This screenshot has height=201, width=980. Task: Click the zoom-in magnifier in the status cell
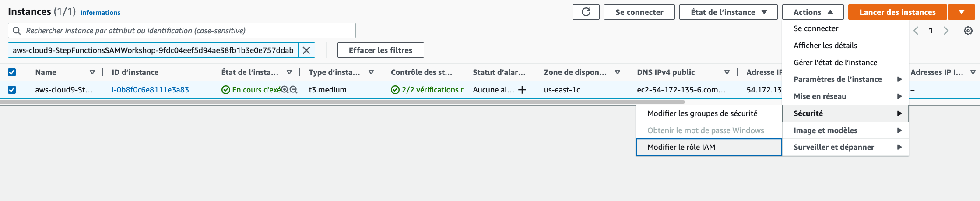285,90
